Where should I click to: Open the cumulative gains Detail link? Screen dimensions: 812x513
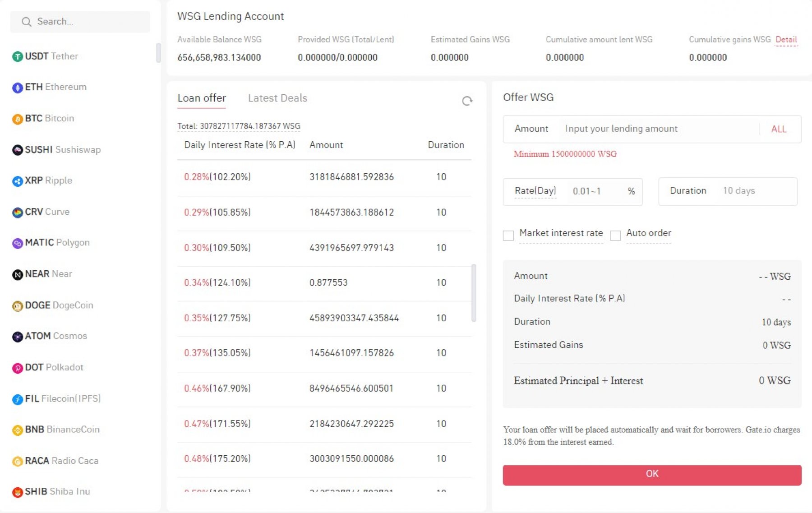[786, 40]
